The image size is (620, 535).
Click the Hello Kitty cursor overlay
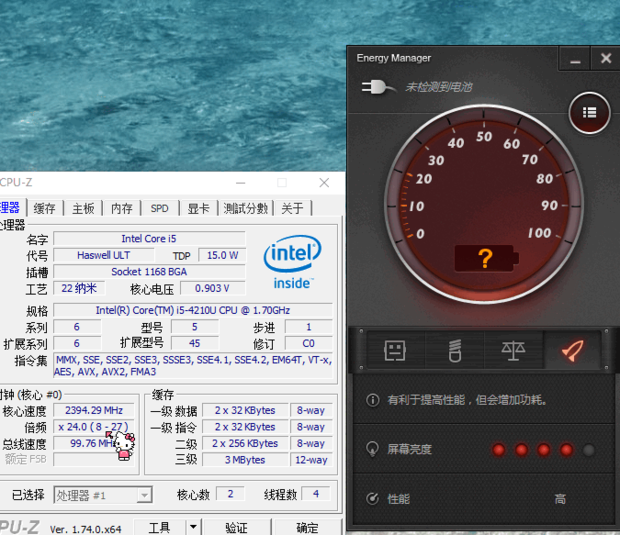click(123, 445)
